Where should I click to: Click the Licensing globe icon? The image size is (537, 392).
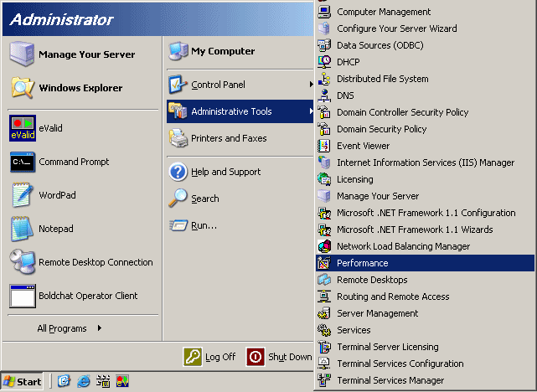pyautogui.click(x=324, y=179)
